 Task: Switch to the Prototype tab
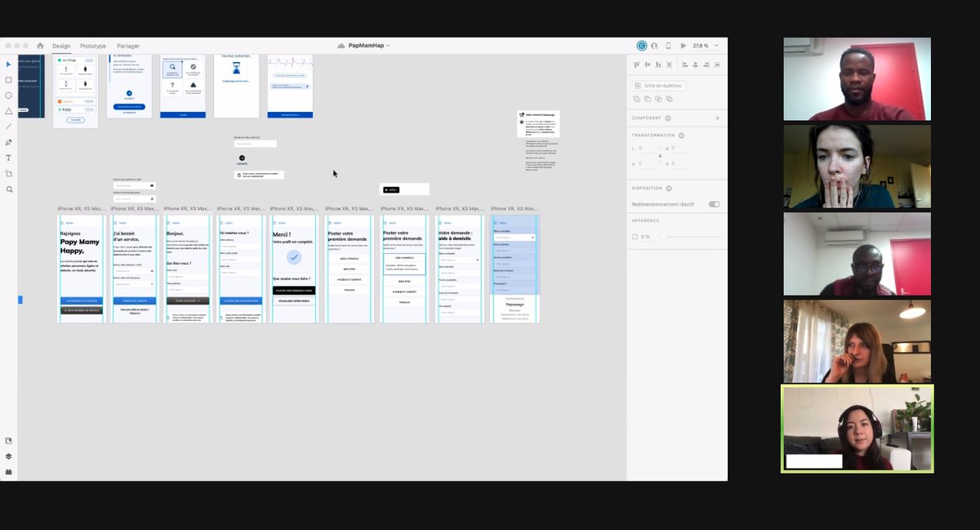[x=93, y=47]
